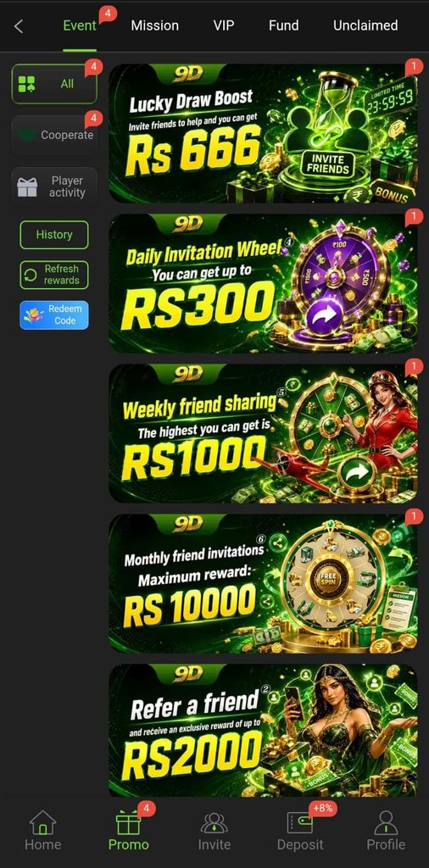The height and width of the screenshot is (868, 429).
Task: Open the Unclaimed tab
Action: pos(365,25)
